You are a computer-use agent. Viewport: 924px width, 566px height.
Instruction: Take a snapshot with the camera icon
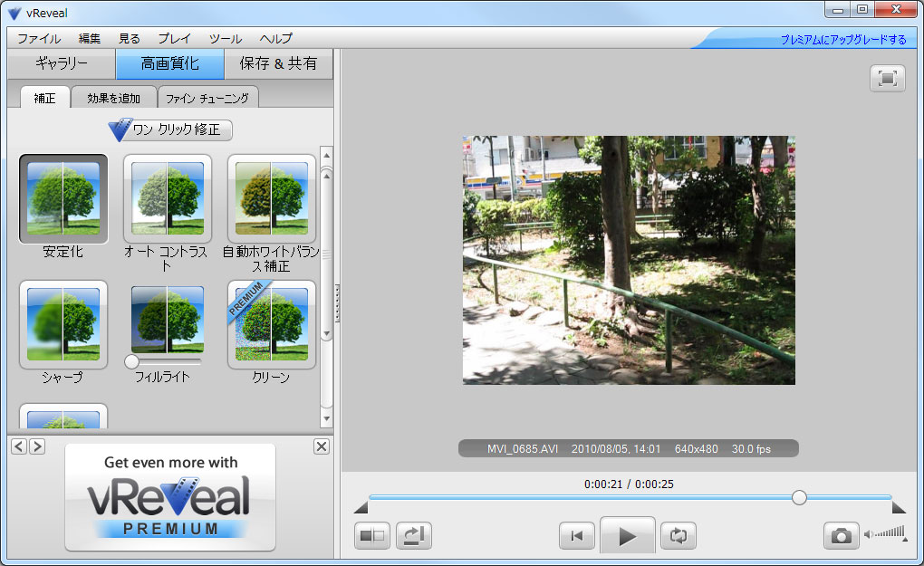[841, 536]
